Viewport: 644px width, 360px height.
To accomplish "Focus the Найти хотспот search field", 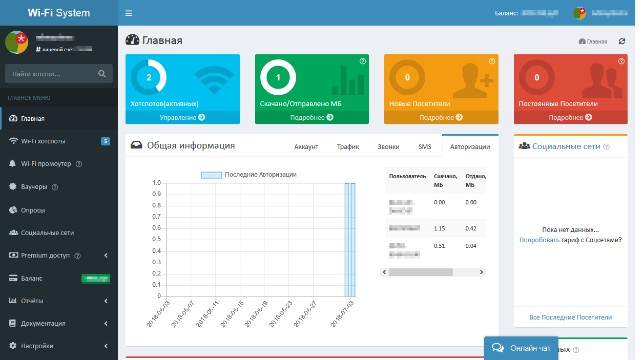I will (x=51, y=74).
